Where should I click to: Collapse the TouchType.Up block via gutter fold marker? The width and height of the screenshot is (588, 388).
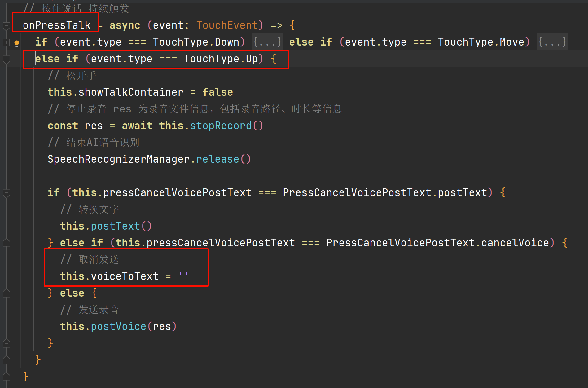point(6,59)
